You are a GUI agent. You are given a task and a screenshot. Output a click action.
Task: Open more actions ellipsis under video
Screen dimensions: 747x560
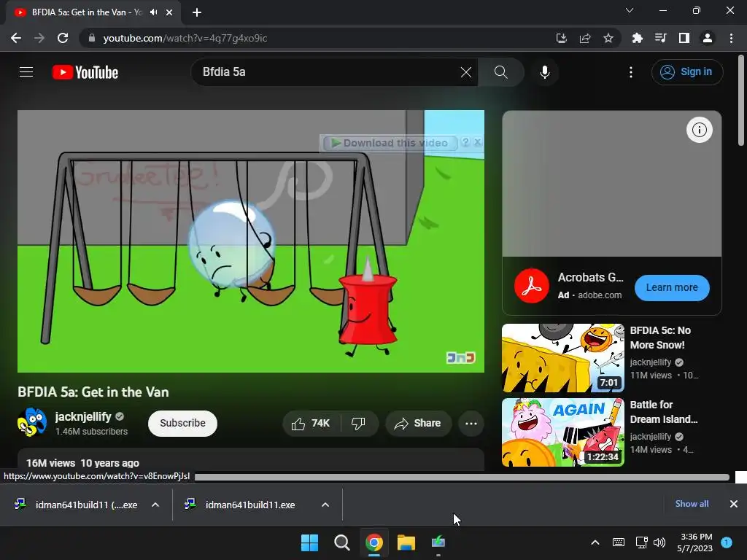pos(471,424)
